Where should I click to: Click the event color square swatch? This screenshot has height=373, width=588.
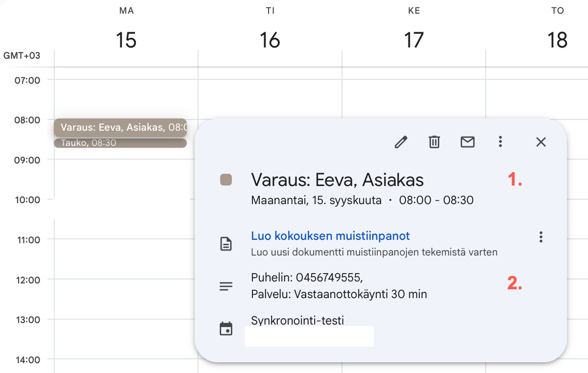(226, 180)
